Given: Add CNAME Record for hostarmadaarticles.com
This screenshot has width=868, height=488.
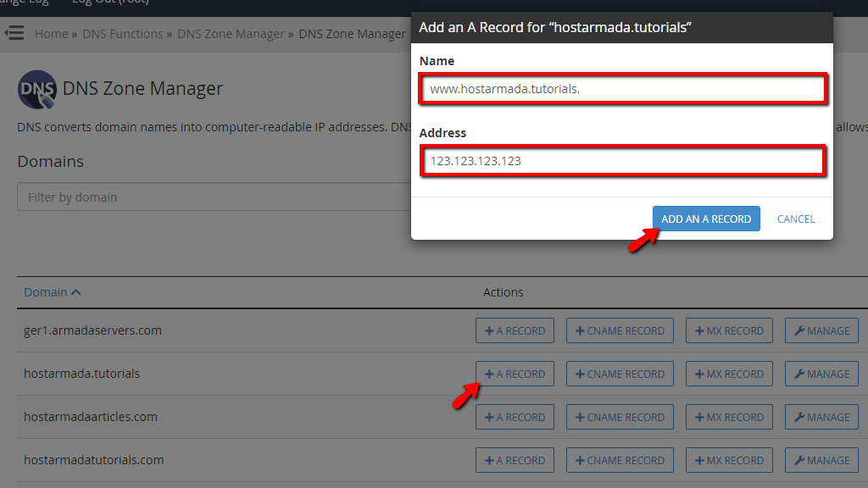Looking at the screenshot, I should pos(620,417).
